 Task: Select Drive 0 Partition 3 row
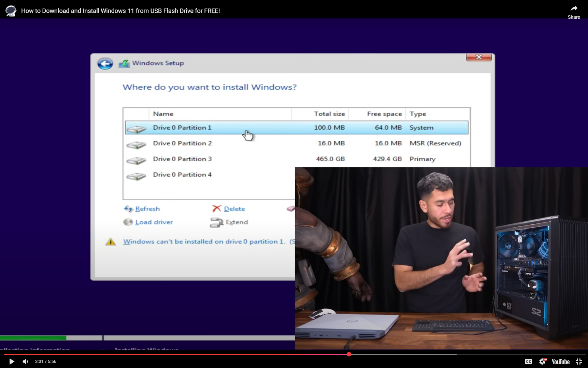click(x=297, y=159)
